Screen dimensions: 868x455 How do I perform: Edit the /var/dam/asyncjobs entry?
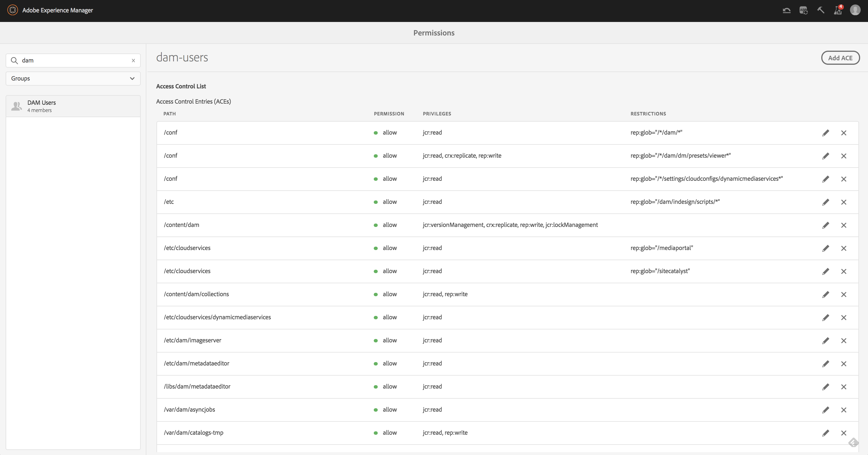(826, 410)
